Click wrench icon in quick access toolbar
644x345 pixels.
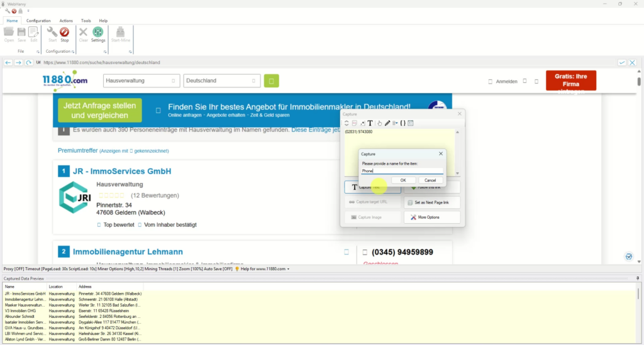tap(8, 11)
